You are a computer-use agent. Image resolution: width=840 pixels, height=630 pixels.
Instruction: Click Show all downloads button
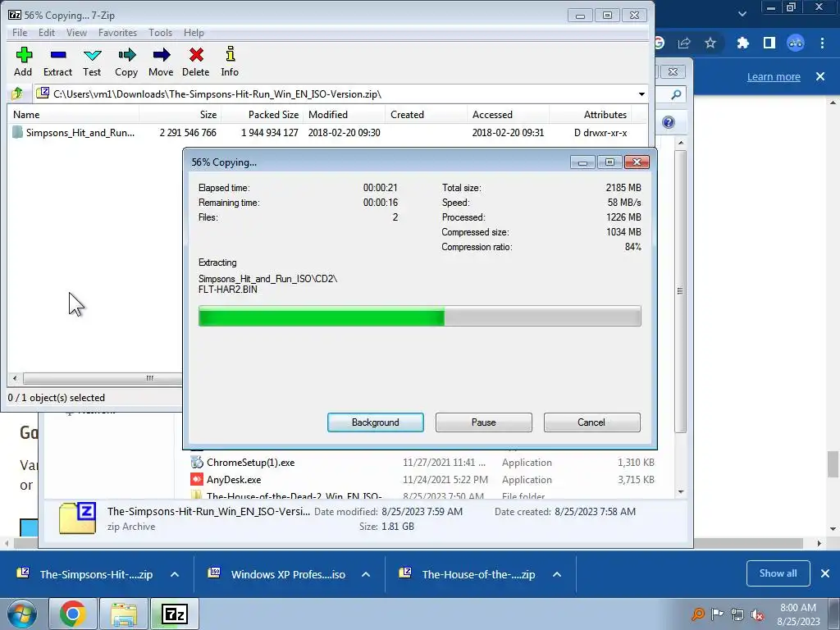pyautogui.click(x=778, y=573)
